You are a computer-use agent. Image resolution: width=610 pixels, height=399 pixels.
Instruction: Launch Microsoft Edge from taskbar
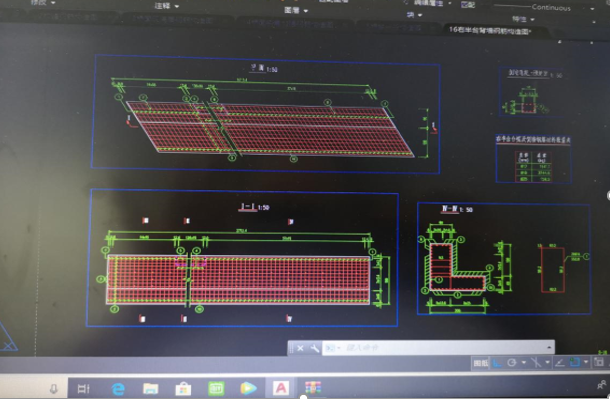pos(118,388)
